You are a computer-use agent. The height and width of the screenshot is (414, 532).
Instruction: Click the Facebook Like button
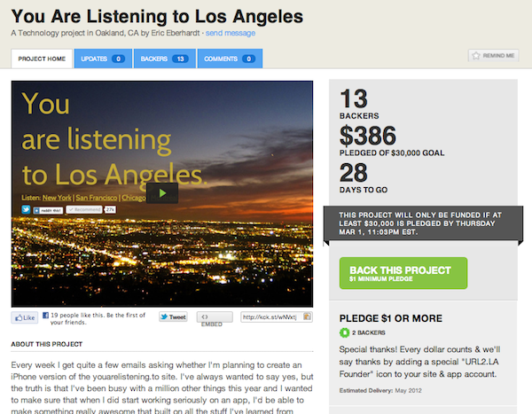24,316
